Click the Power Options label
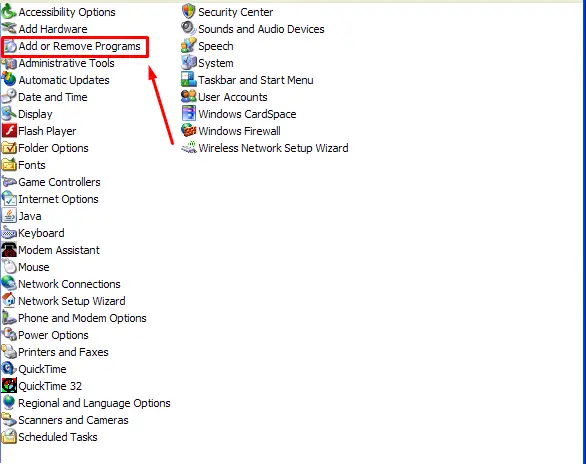586x464 pixels. coord(53,335)
